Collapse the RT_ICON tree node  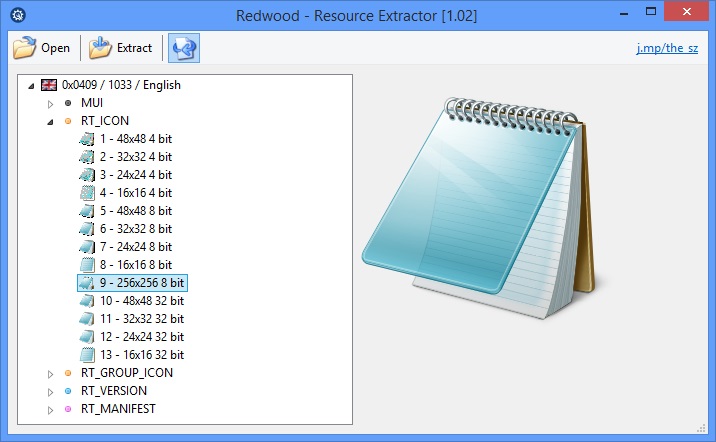[51, 121]
